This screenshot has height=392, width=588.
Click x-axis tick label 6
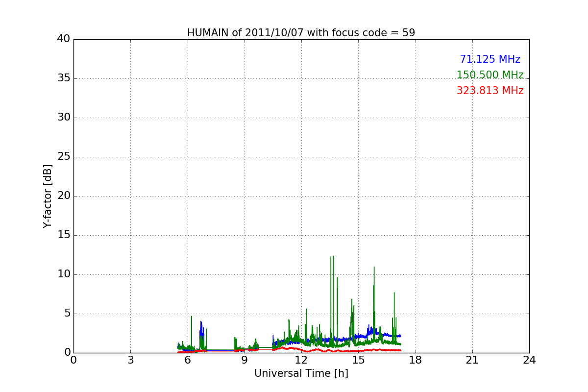[x=187, y=360]
